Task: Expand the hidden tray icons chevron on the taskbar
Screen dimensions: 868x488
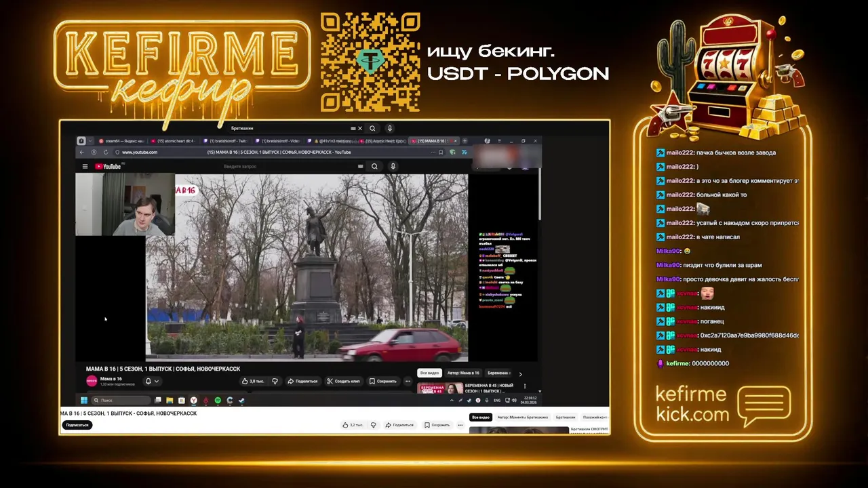Action: coord(452,400)
